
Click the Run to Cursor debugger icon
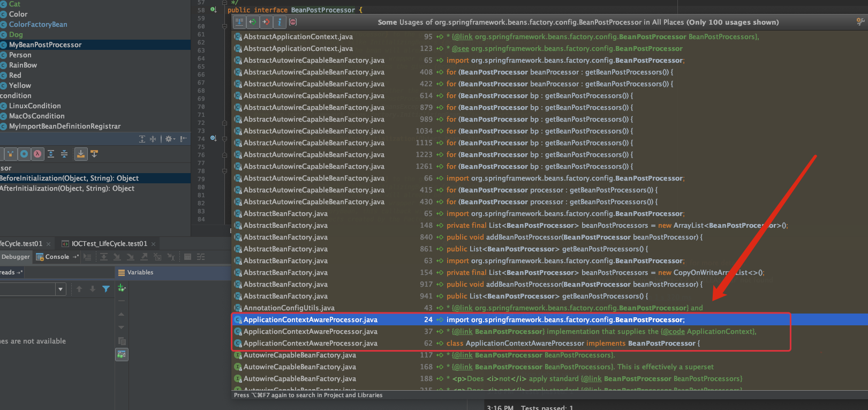tap(171, 257)
